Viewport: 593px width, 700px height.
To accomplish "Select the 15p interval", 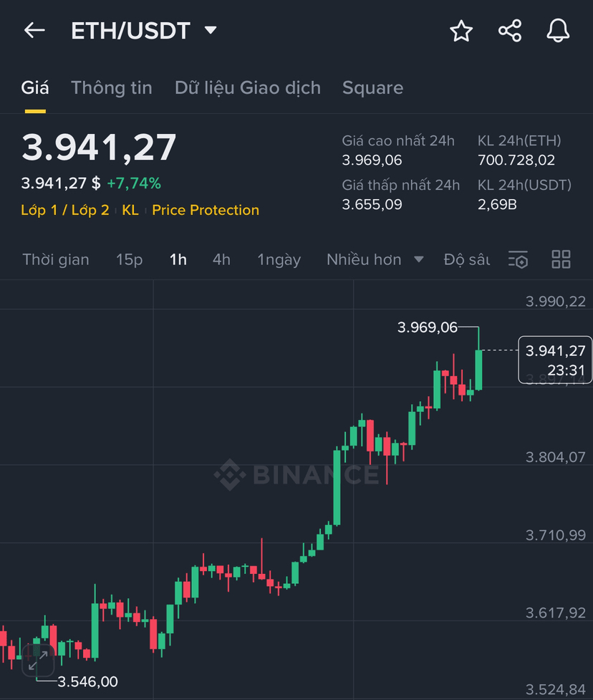I will pos(129,259).
